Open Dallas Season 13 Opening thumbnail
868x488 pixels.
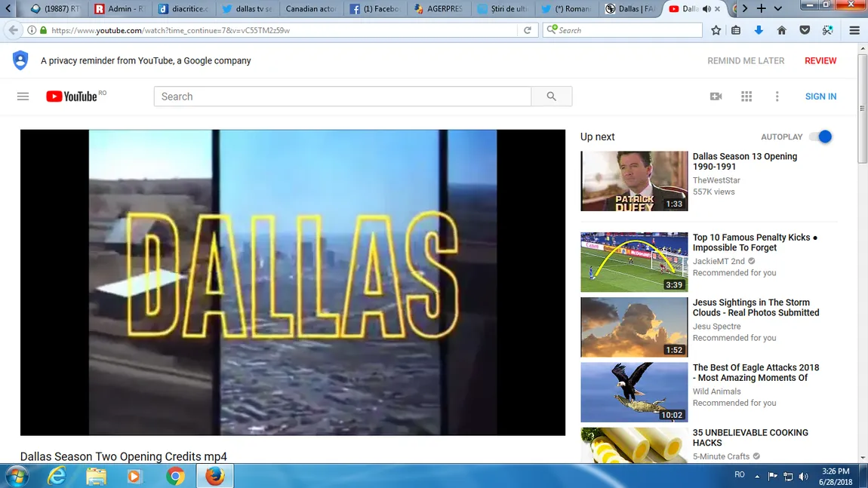634,181
